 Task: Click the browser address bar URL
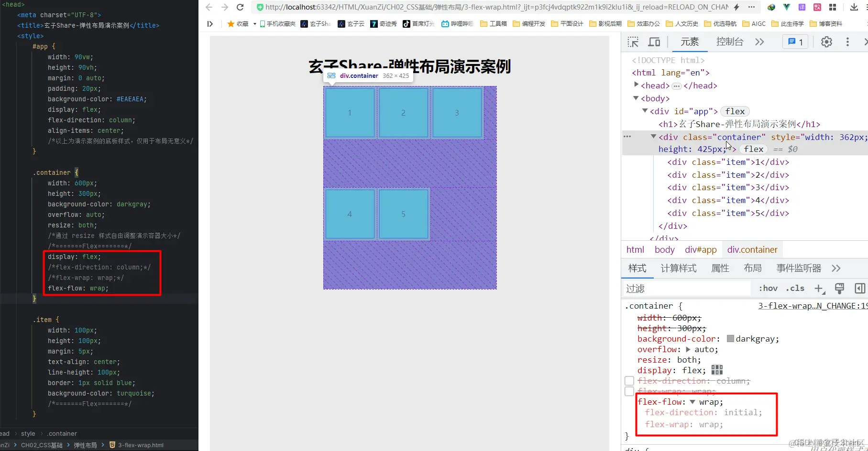coord(497,7)
